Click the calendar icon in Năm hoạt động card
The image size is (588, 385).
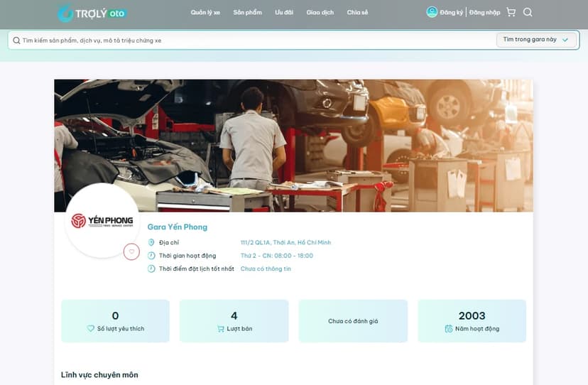(x=449, y=329)
